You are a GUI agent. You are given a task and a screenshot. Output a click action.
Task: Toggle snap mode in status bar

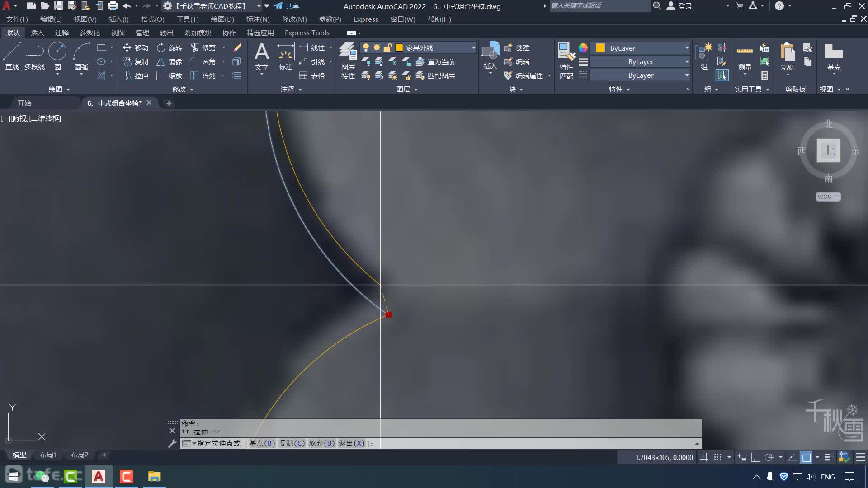pyautogui.click(x=717, y=457)
